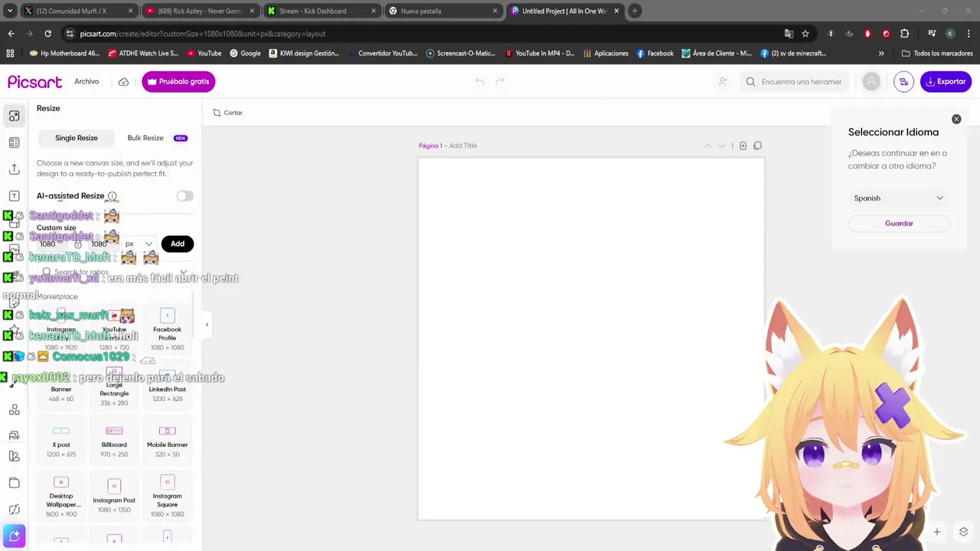The width and height of the screenshot is (980, 551).
Task: Reload the page
Action: 47,34
